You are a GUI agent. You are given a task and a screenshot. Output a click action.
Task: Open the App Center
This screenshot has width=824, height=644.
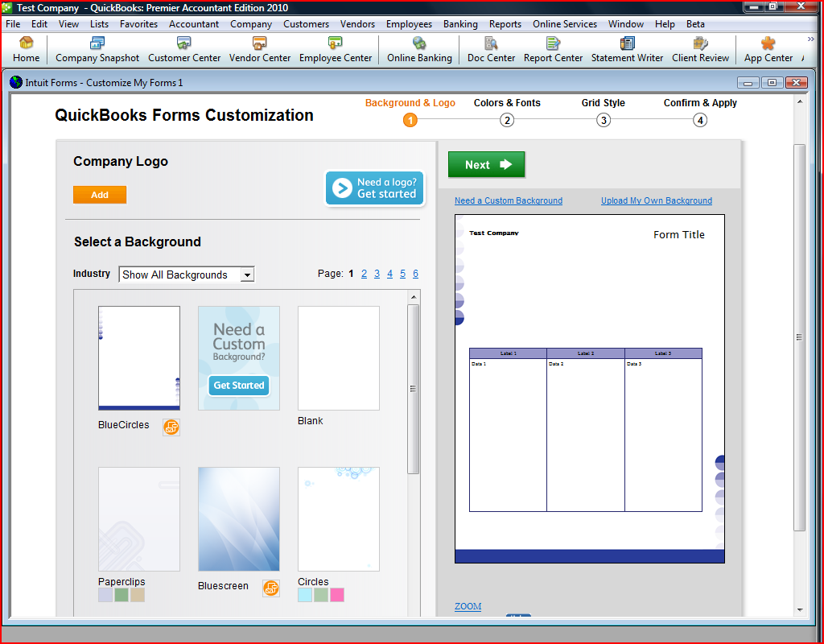tap(768, 49)
